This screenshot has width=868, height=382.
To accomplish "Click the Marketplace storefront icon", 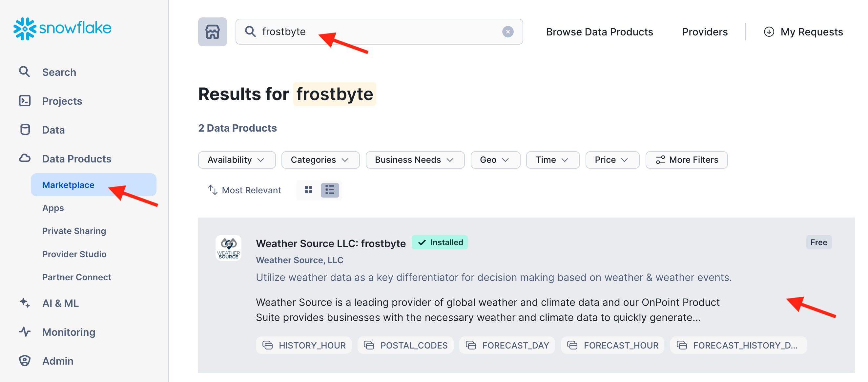I will [212, 32].
